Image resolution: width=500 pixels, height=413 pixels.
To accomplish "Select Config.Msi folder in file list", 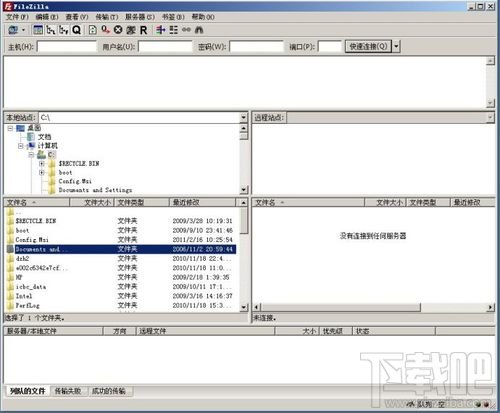I will click(121, 240).
